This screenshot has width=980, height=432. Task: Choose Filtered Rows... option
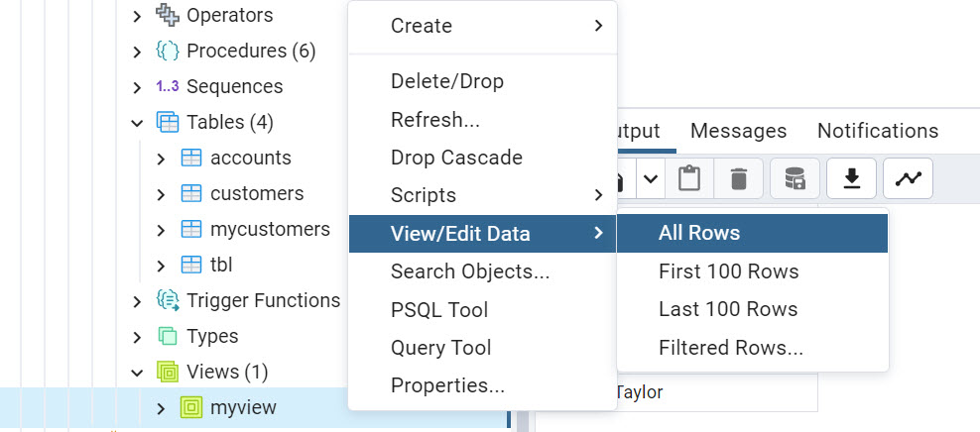(x=730, y=348)
